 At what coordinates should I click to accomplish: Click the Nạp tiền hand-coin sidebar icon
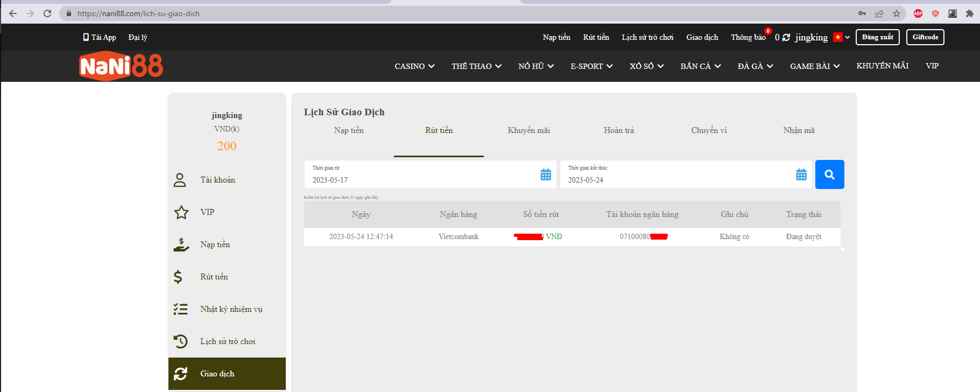[181, 244]
